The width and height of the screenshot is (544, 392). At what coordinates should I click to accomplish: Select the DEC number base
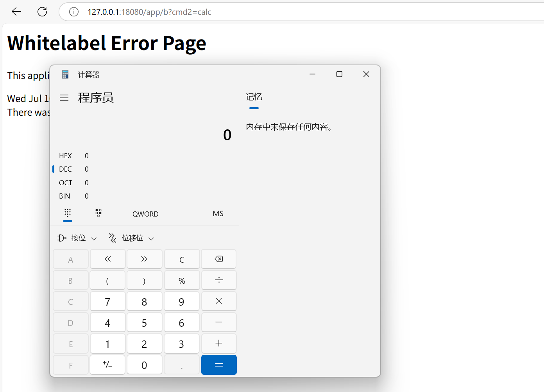pos(145,169)
